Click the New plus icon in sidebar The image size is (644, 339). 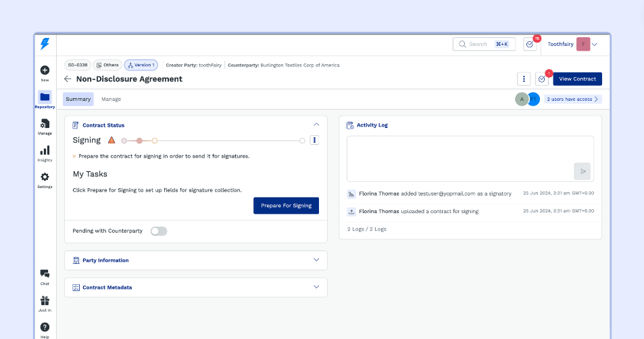pos(45,70)
